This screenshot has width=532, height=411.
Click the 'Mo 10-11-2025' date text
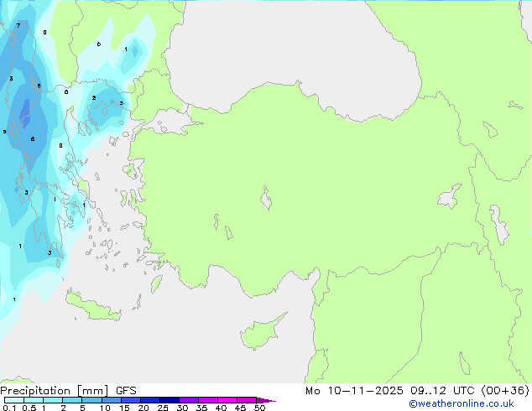point(354,391)
